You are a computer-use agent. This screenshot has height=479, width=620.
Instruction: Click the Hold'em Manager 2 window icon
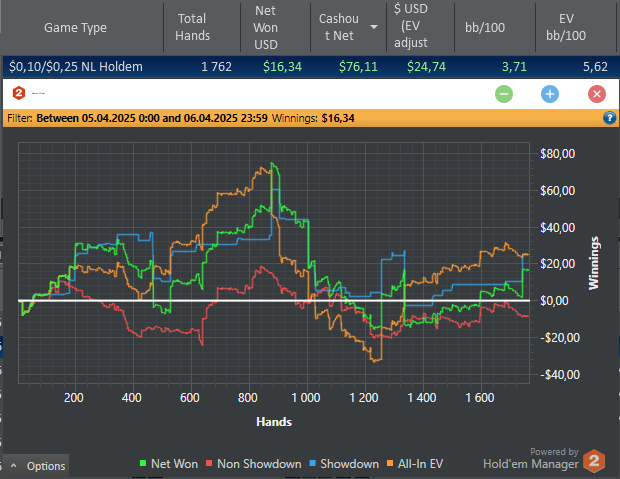coord(18,93)
